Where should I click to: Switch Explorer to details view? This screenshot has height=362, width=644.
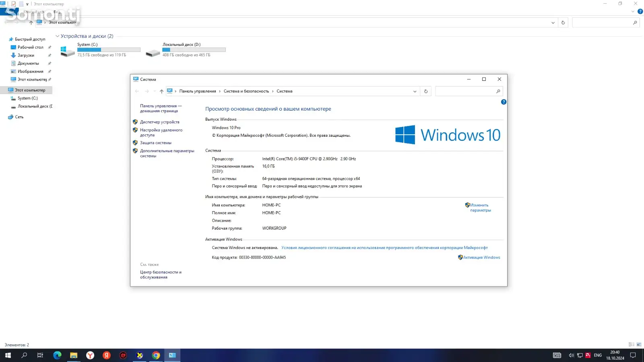pos(631,345)
